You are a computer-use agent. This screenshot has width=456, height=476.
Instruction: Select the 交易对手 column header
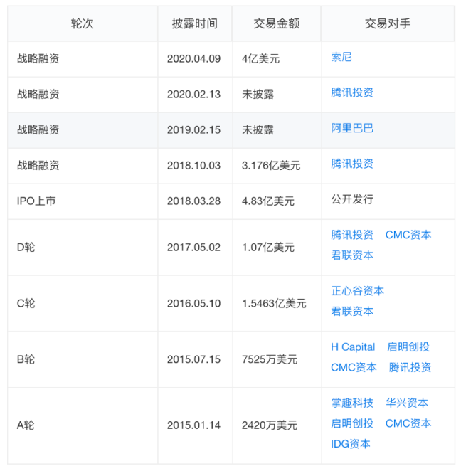pyautogui.click(x=388, y=23)
